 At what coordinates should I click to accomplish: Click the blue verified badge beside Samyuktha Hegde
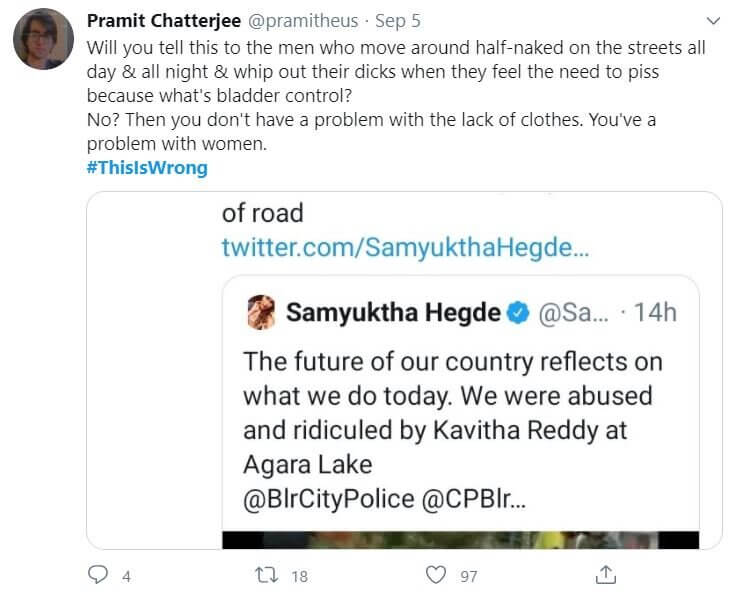coord(517,312)
